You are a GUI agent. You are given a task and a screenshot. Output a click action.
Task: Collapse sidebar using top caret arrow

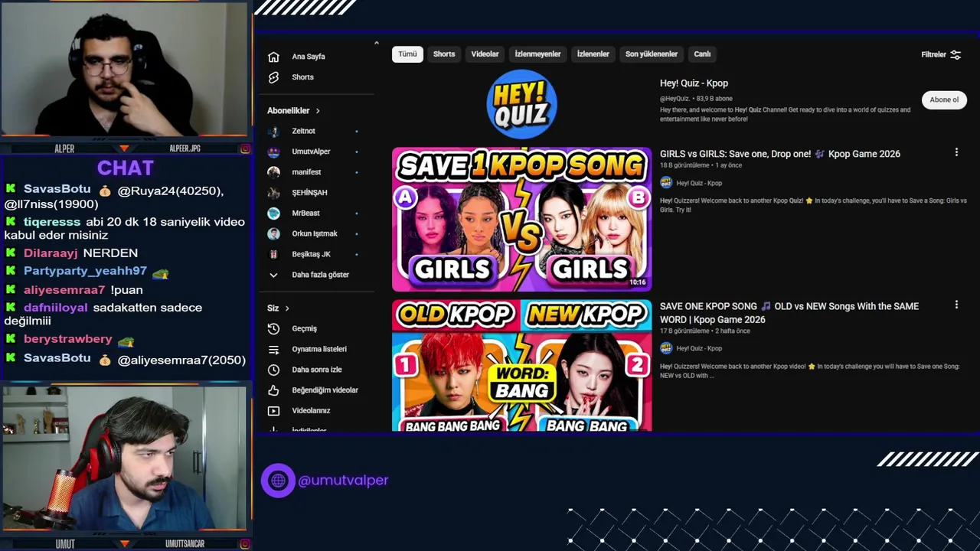point(377,43)
